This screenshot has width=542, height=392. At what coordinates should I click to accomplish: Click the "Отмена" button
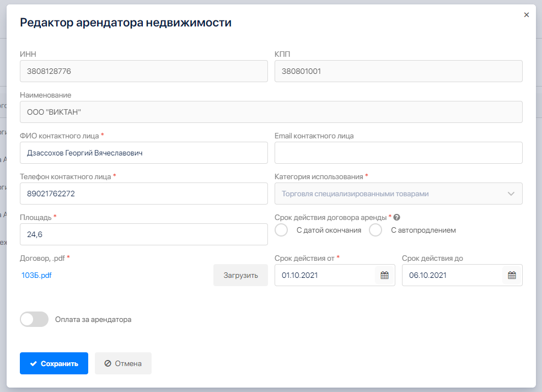(123, 363)
